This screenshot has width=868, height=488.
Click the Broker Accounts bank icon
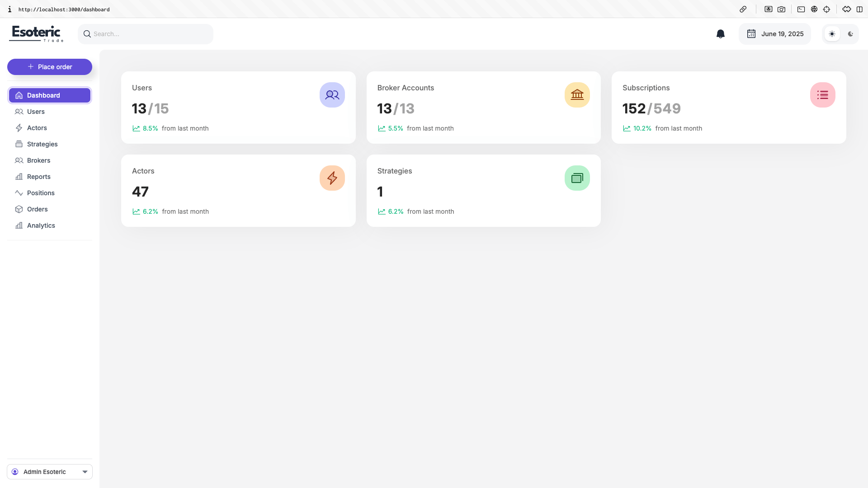tap(577, 95)
